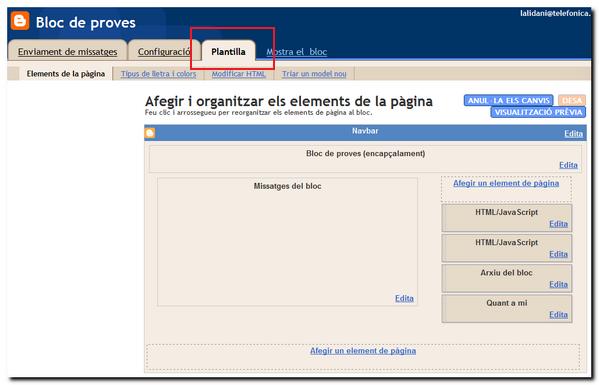Click the first HTML/JavaScript widget title
The width and height of the screenshot is (599, 385).
[x=506, y=212]
